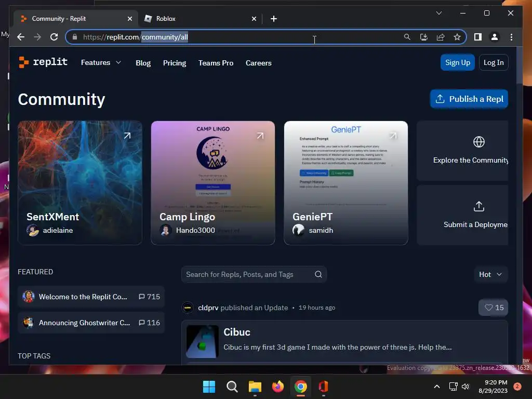Open the SentXMent featured card

(x=79, y=182)
